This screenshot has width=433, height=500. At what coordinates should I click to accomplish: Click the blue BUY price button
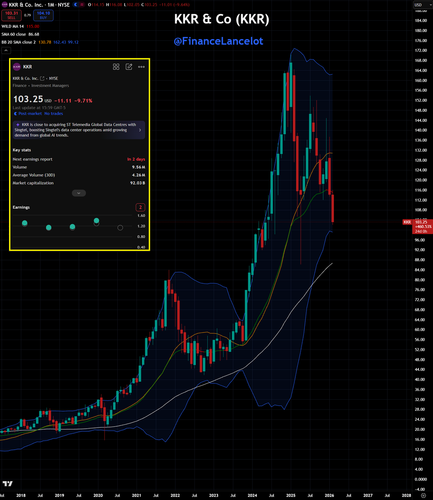(43, 15)
